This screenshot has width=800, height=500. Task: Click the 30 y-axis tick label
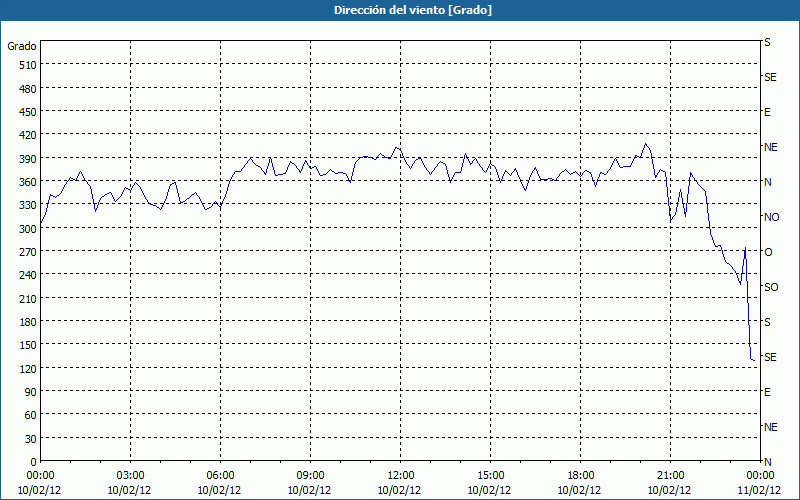(x=31, y=439)
